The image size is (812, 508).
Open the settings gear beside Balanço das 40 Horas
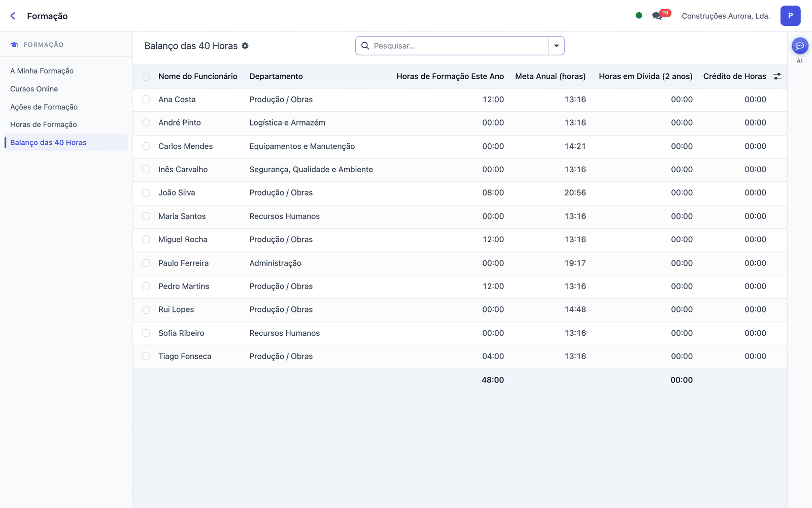(x=245, y=46)
